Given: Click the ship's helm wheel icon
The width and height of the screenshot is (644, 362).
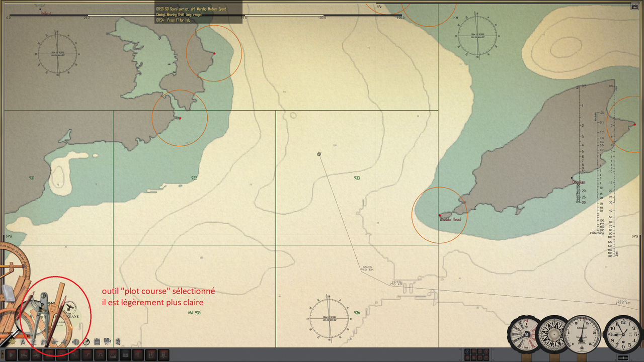Looking at the screenshot, I should 12,342.
